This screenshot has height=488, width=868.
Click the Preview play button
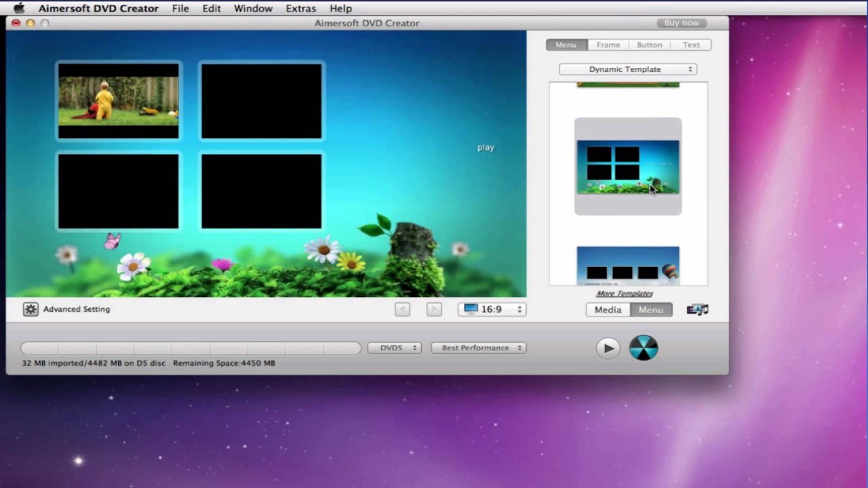(x=608, y=348)
